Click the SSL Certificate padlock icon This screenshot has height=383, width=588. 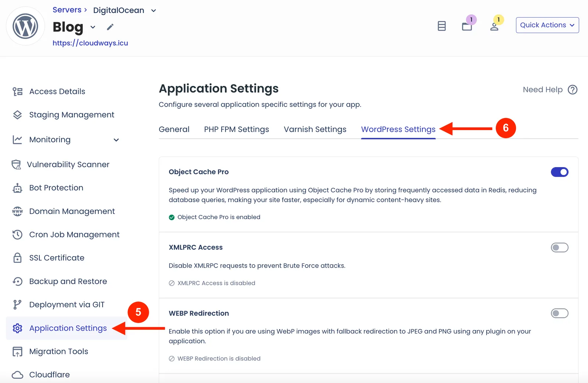[17, 258]
